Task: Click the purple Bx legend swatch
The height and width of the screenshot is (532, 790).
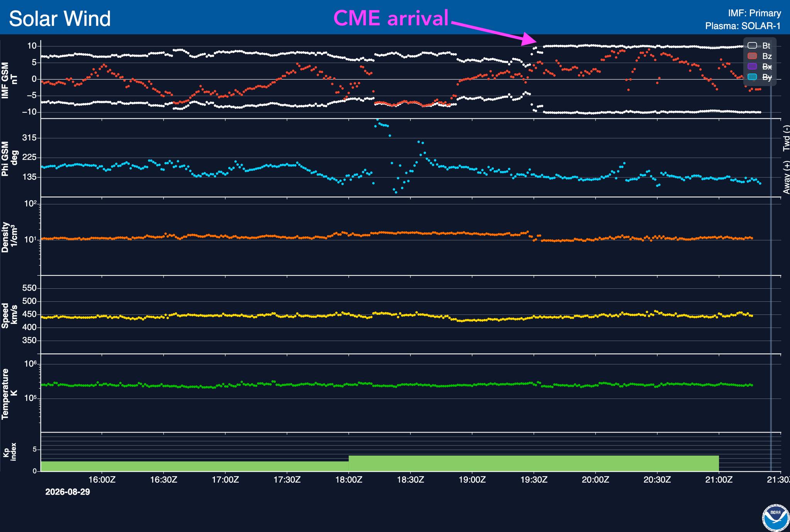Action: point(752,67)
